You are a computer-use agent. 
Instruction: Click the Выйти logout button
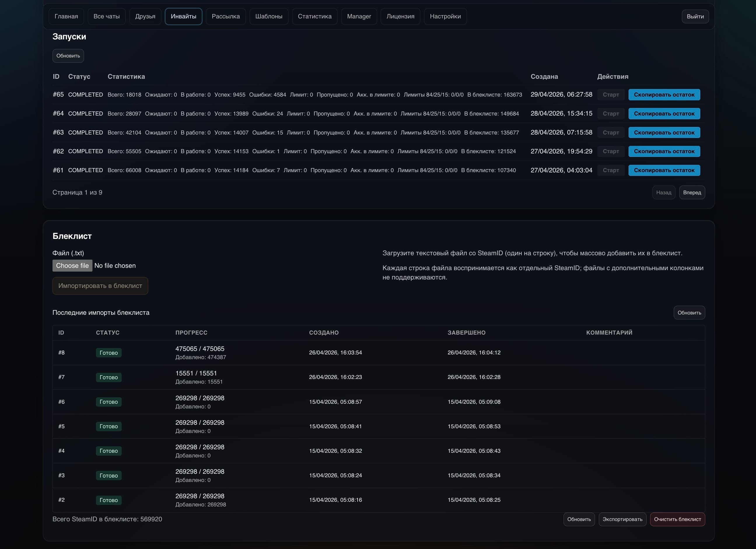coord(695,16)
